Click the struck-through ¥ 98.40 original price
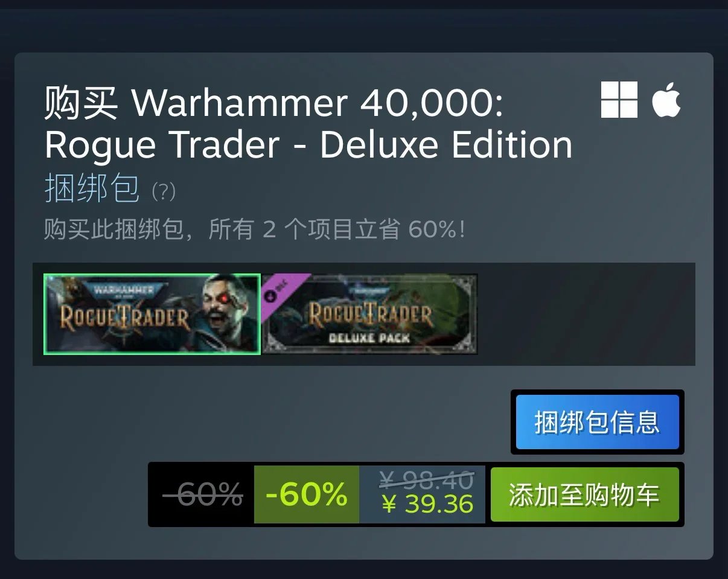 point(427,481)
